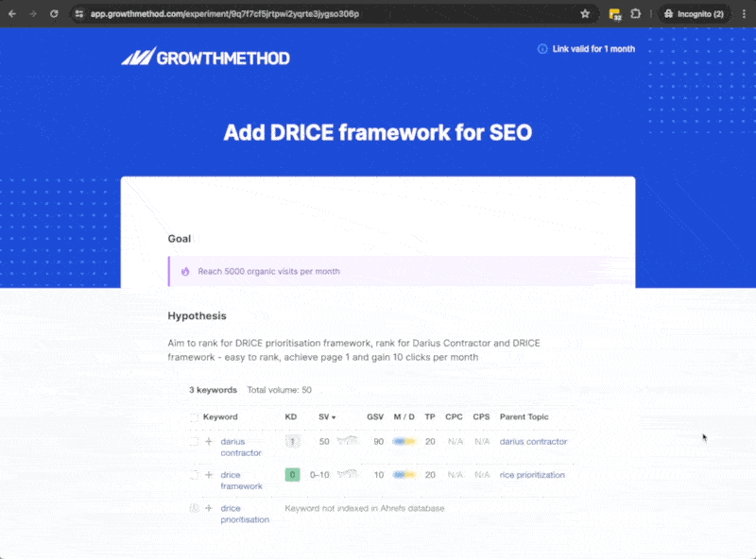Click the flame icon in Goal box
The height and width of the screenshot is (559, 756).
pyautogui.click(x=185, y=271)
